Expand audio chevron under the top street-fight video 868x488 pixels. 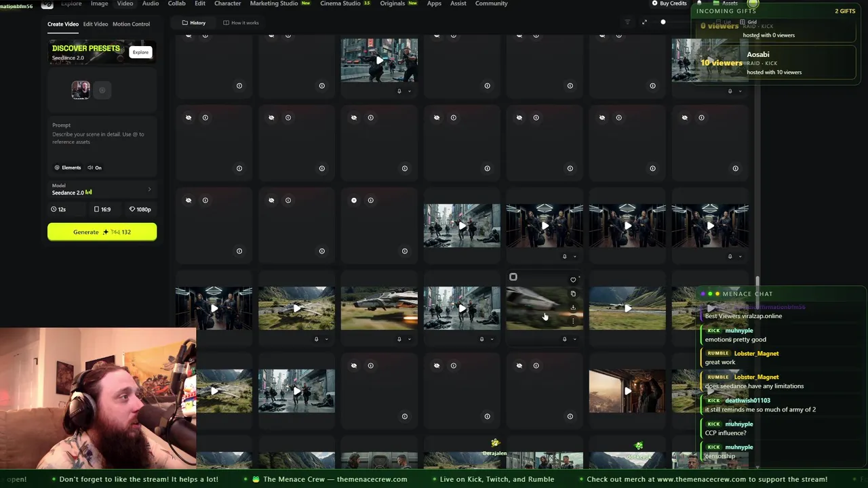409,91
